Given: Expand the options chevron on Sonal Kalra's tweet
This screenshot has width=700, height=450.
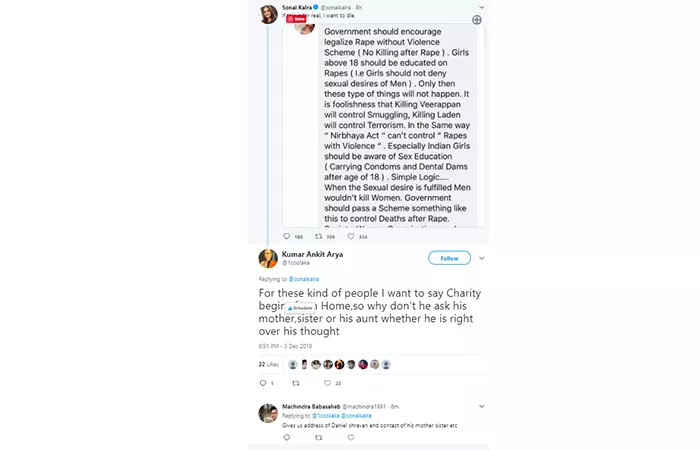Looking at the screenshot, I should (x=481, y=7).
